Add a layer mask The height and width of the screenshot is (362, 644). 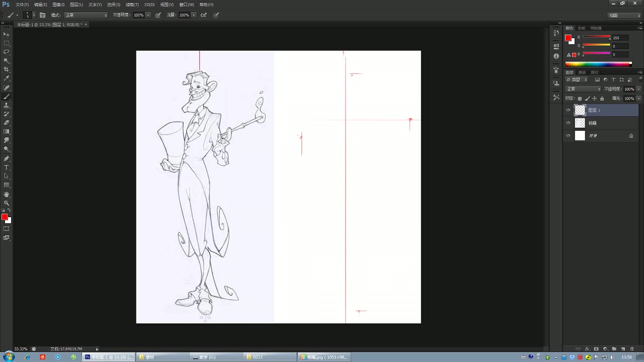596,348
